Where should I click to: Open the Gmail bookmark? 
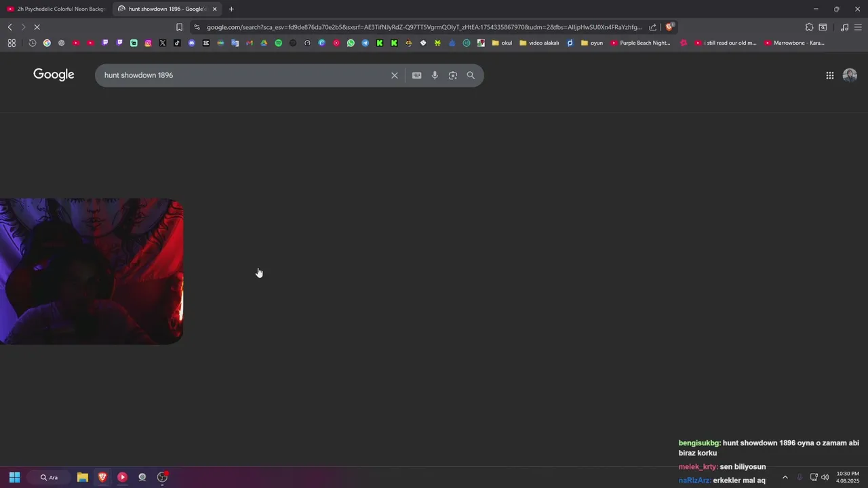tap(250, 43)
